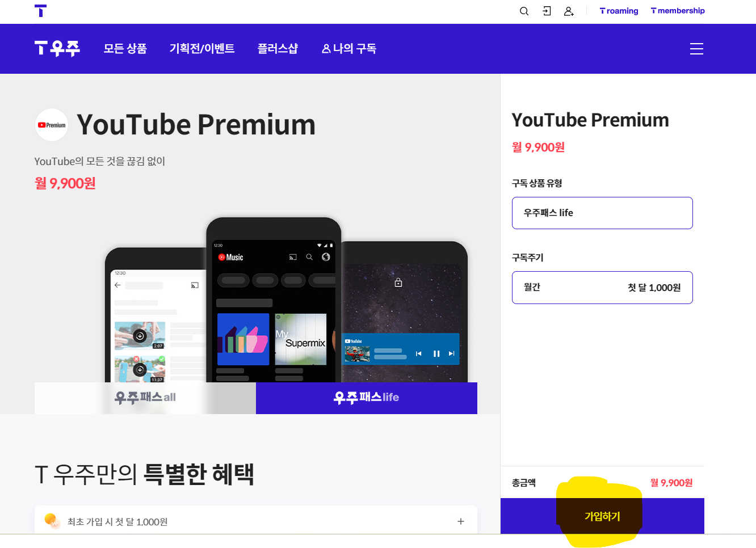Viewport: 756px width, 548px height.
Task: Open 나의 구독 menu
Action: click(x=349, y=49)
